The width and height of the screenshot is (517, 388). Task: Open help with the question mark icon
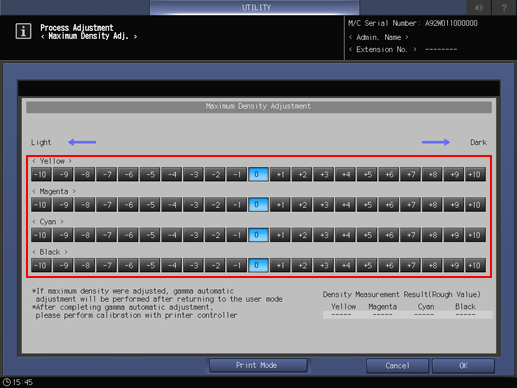click(504, 7)
